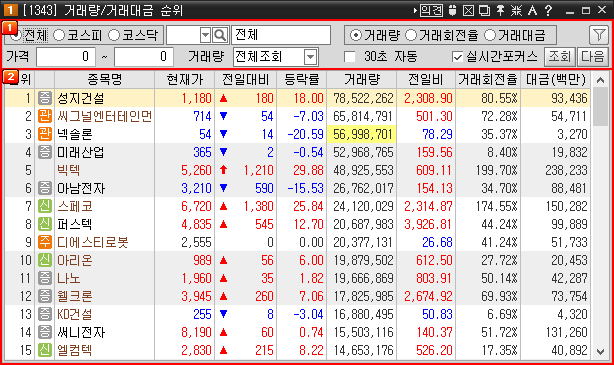The width and height of the screenshot is (614, 365).
Task: Open the funnel filter settings icon
Action: [x=598, y=35]
